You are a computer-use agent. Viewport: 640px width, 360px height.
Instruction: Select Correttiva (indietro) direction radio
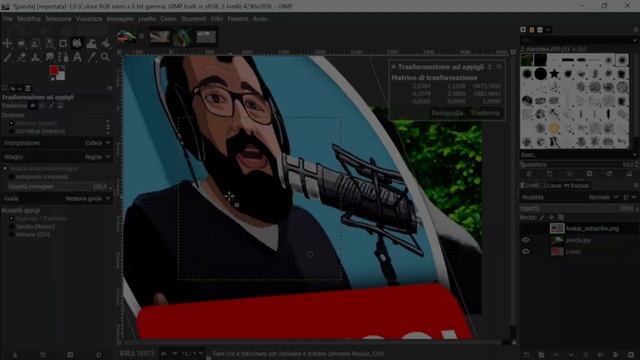(x=11, y=131)
